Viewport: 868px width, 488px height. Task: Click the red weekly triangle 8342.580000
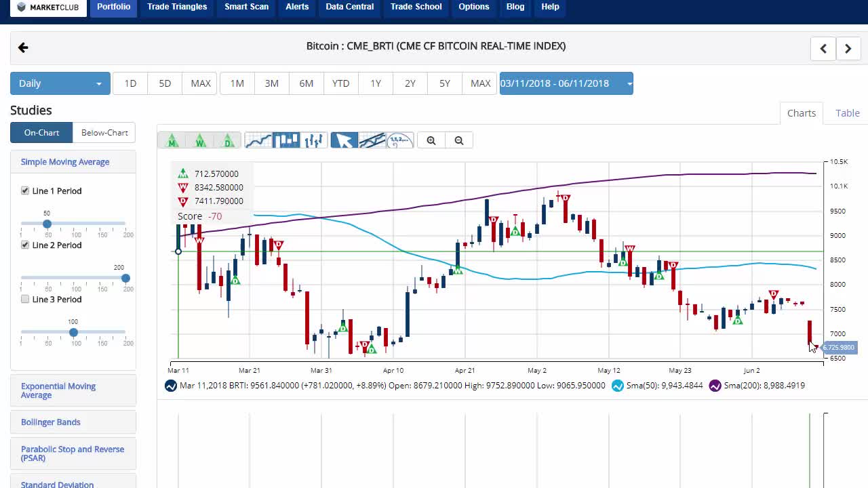pos(182,188)
